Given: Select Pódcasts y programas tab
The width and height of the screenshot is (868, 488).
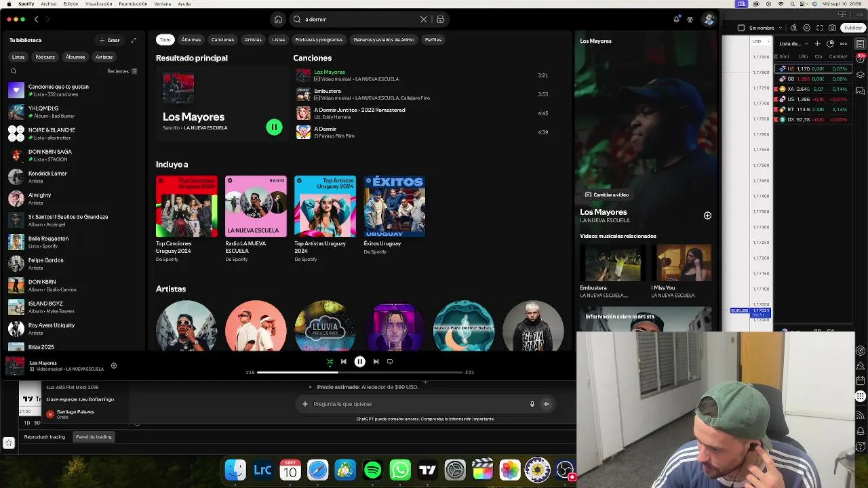Looking at the screenshot, I should pos(319,39).
